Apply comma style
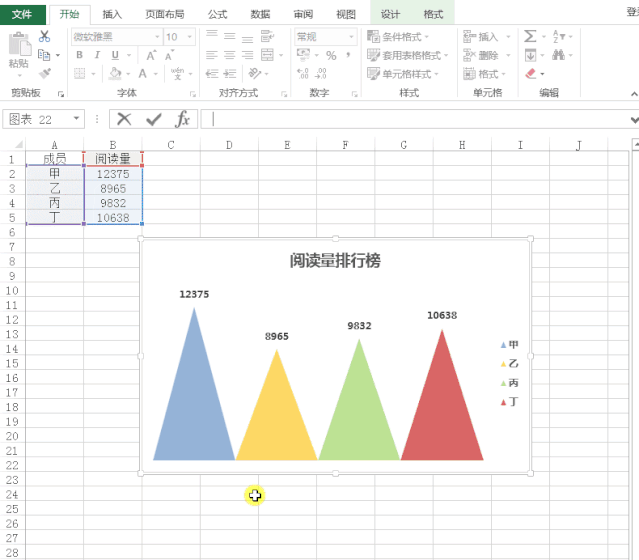The width and height of the screenshot is (639, 560). coord(348,55)
